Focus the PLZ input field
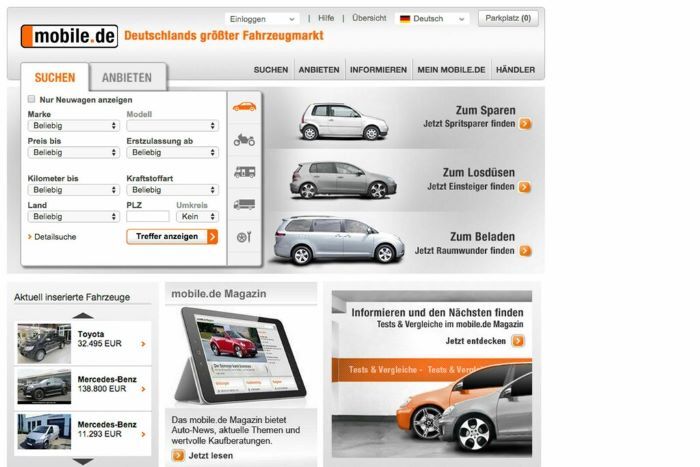Screen dimensions: 700x467 [148, 217]
